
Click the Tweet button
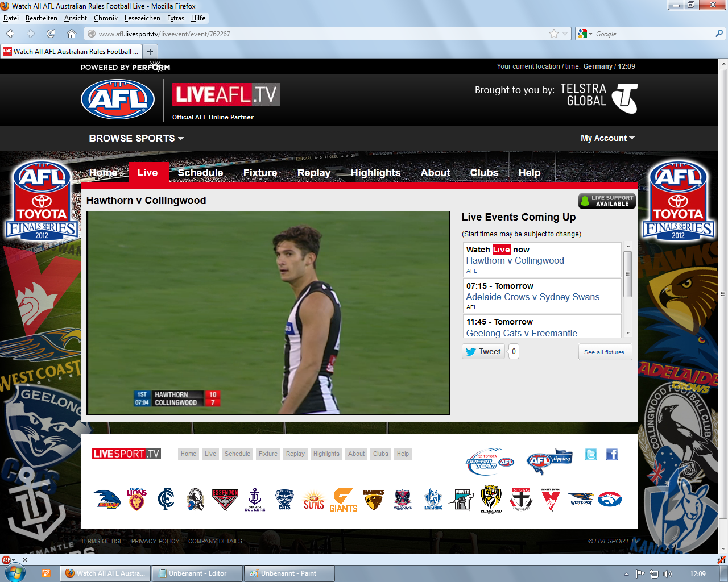pos(483,351)
